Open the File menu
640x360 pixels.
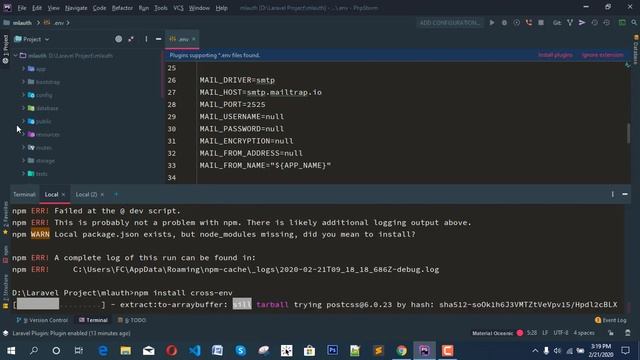tap(22, 8)
